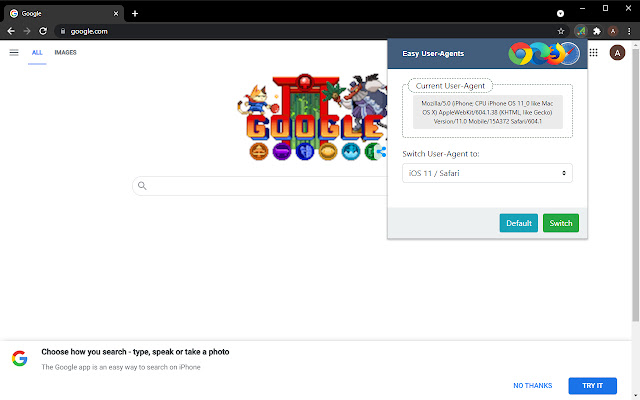640x400 pixels.
Task: Click the Safari compass logo in extension header
Action: pyautogui.click(x=569, y=53)
